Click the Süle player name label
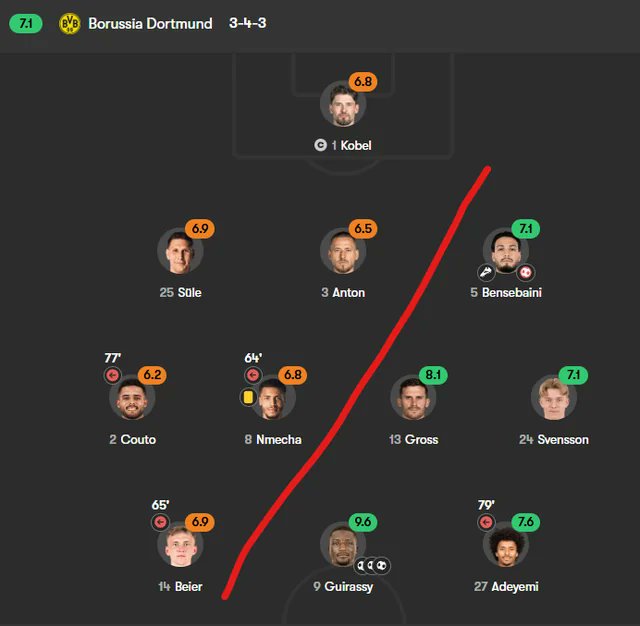Screen dimensions: 640x626 click(x=188, y=293)
